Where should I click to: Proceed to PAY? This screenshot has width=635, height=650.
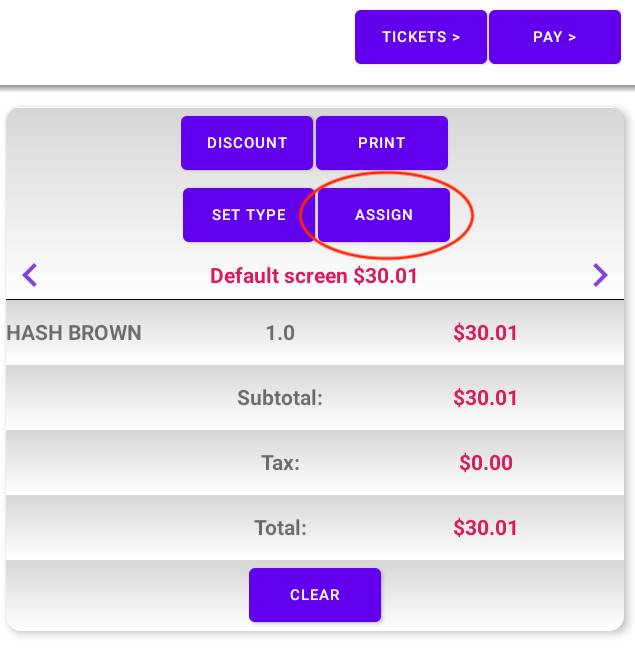(555, 37)
